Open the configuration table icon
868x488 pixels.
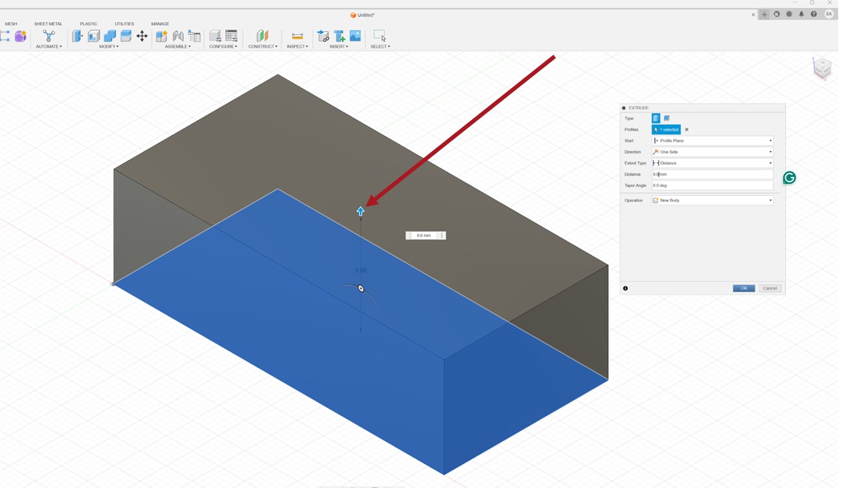(231, 36)
